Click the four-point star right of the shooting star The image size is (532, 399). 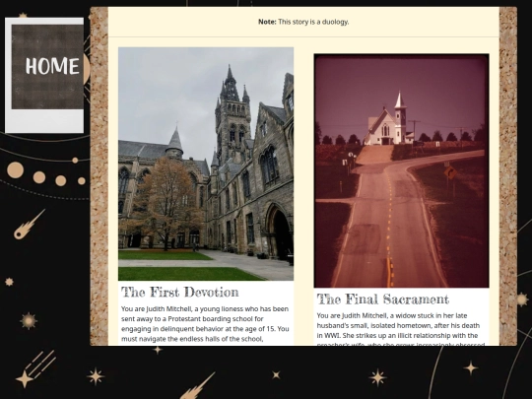tap(96, 376)
